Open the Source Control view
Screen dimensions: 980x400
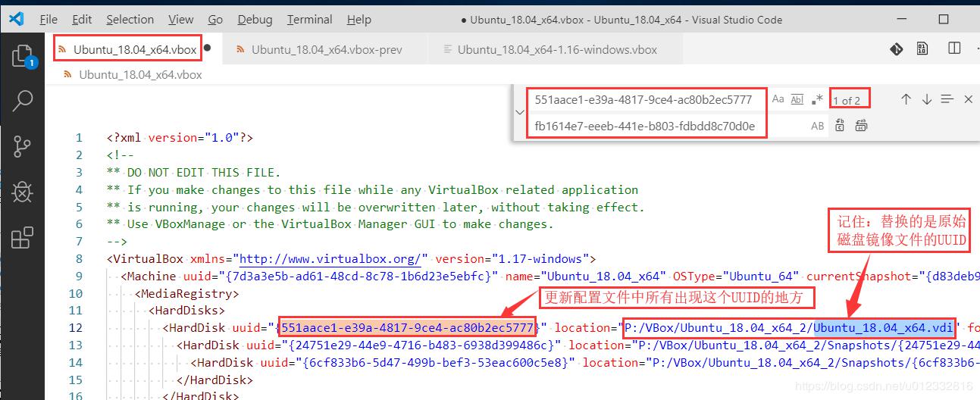(23, 146)
